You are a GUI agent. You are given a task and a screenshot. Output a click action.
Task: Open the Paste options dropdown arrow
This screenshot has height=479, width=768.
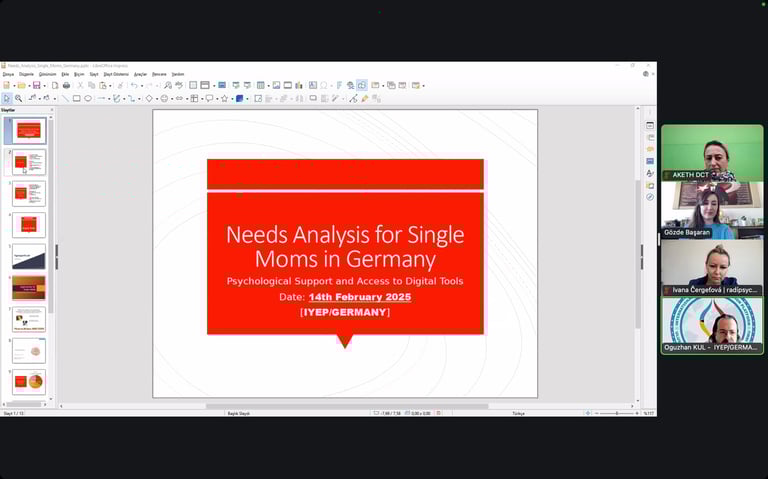pyautogui.click(x=110, y=86)
